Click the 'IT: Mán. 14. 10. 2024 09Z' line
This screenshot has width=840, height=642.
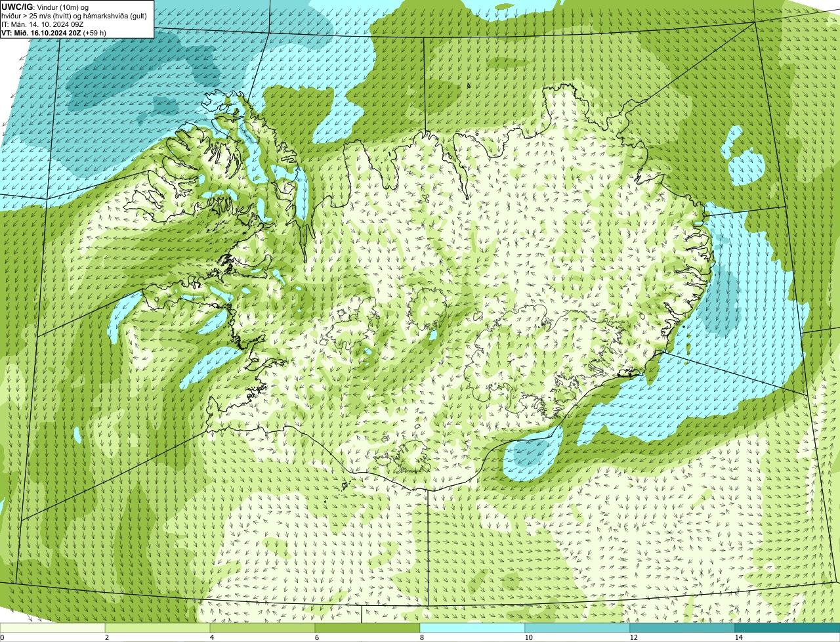point(42,24)
